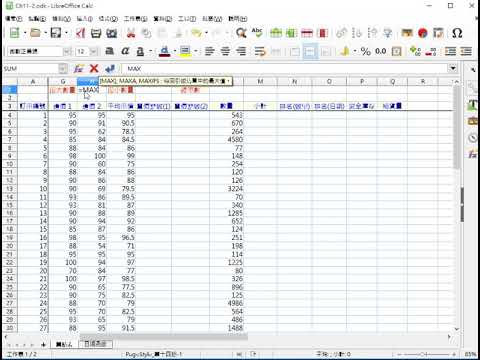The width and height of the screenshot is (480, 360).
Task: Toggle Wrap Text
Action: (x=260, y=51)
